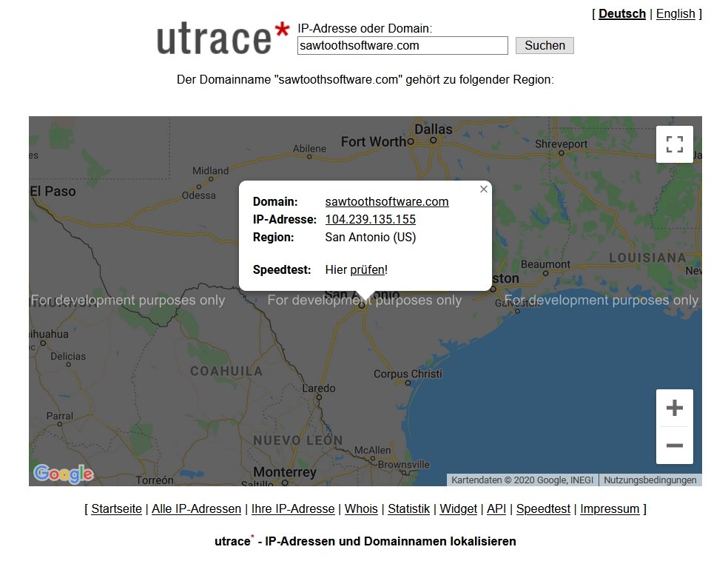Image resolution: width=728 pixels, height=561 pixels.
Task: Click Monterrey label on map
Action: point(285,472)
